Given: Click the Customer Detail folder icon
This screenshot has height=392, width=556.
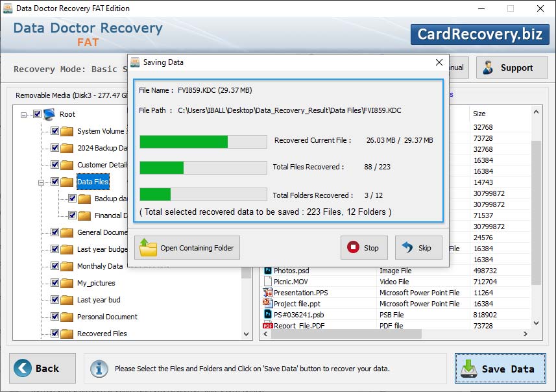Looking at the screenshot, I should click(67, 165).
